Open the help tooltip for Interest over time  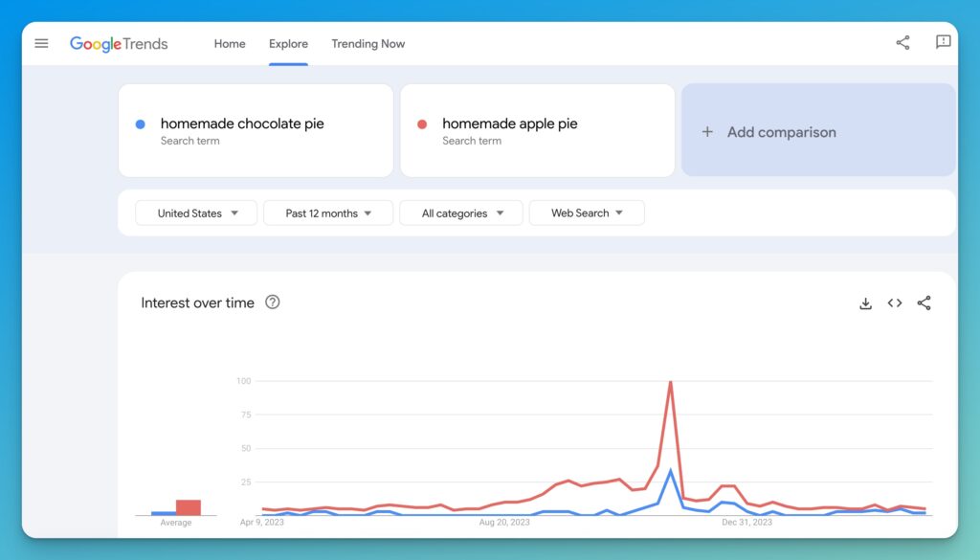273,302
